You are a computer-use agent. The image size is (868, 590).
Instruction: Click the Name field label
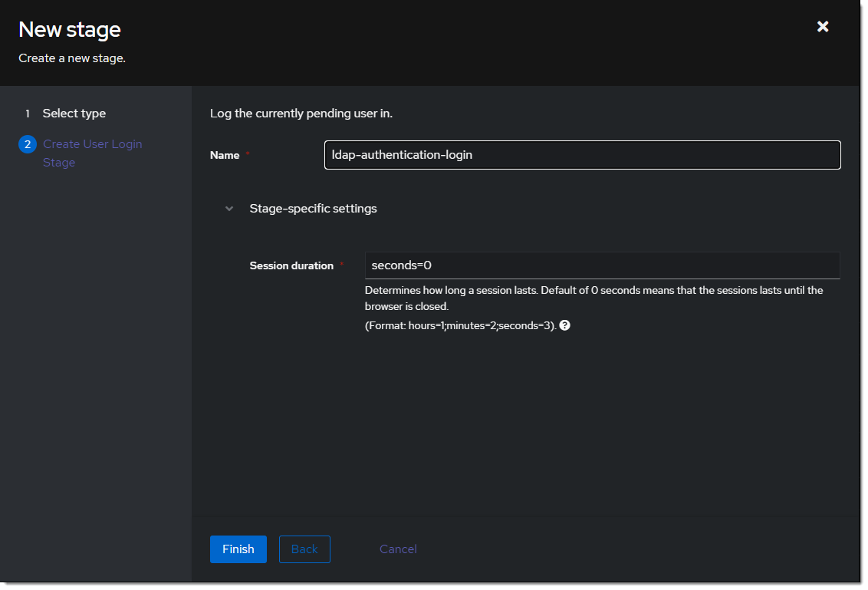coord(225,155)
